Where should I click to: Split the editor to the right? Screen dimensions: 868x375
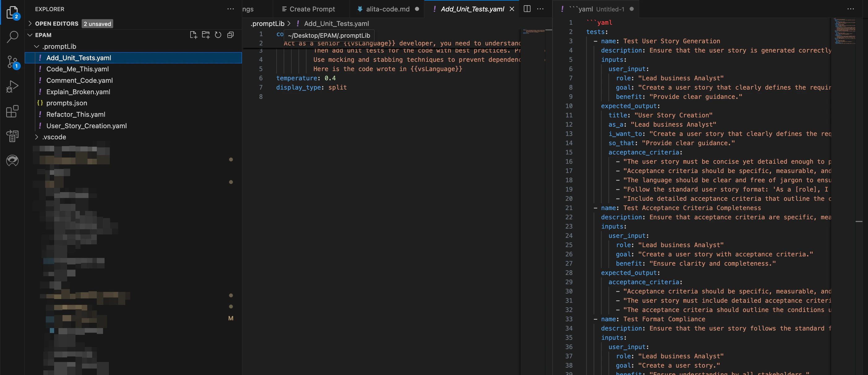click(527, 9)
